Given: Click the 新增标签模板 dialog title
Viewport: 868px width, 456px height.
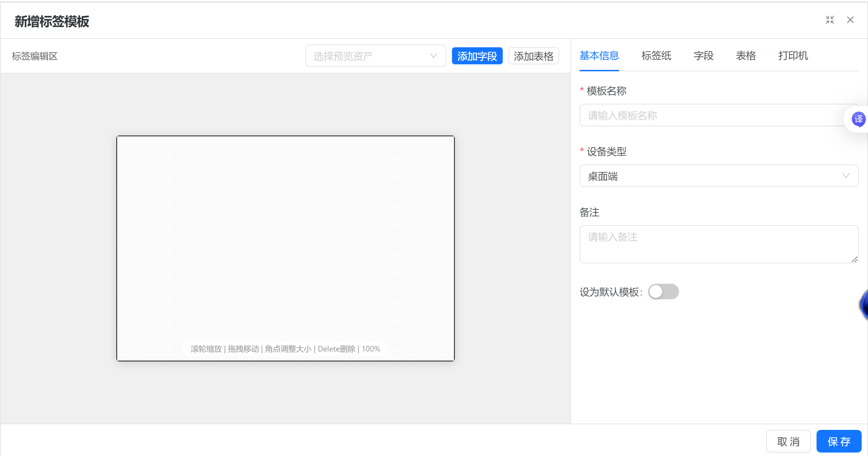Looking at the screenshot, I should pyautogui.click(x=52, y=21).
